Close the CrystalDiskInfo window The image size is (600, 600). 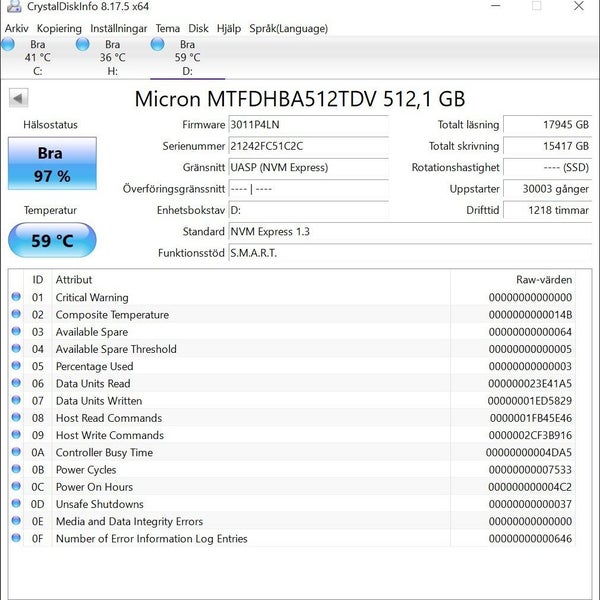click(579, 6)
